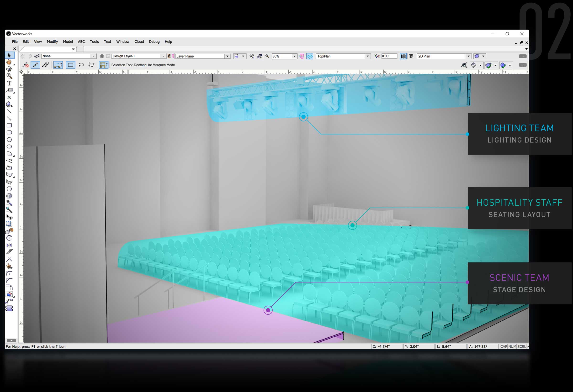Expand the Layer Plane dropdown
The height and width of the screenshot is (392, 573).
click(x=227, y=56)
